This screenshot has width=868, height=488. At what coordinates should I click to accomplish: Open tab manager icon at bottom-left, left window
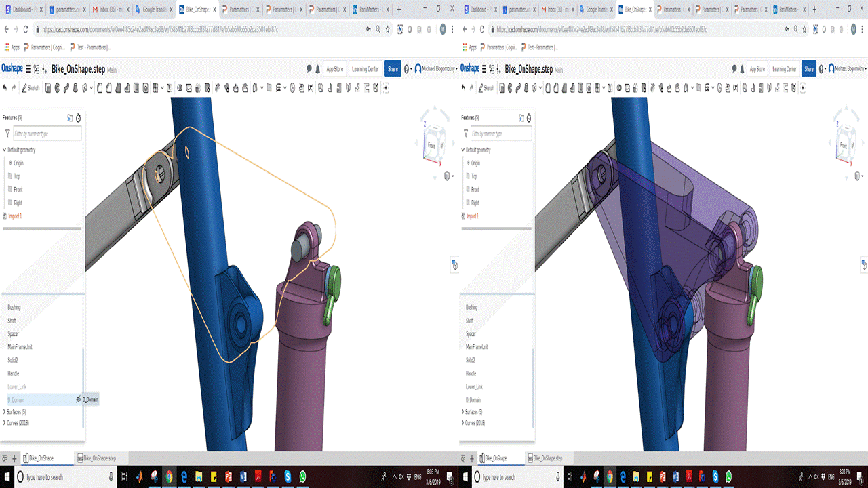pyautogui.click(x=5, y=458)
